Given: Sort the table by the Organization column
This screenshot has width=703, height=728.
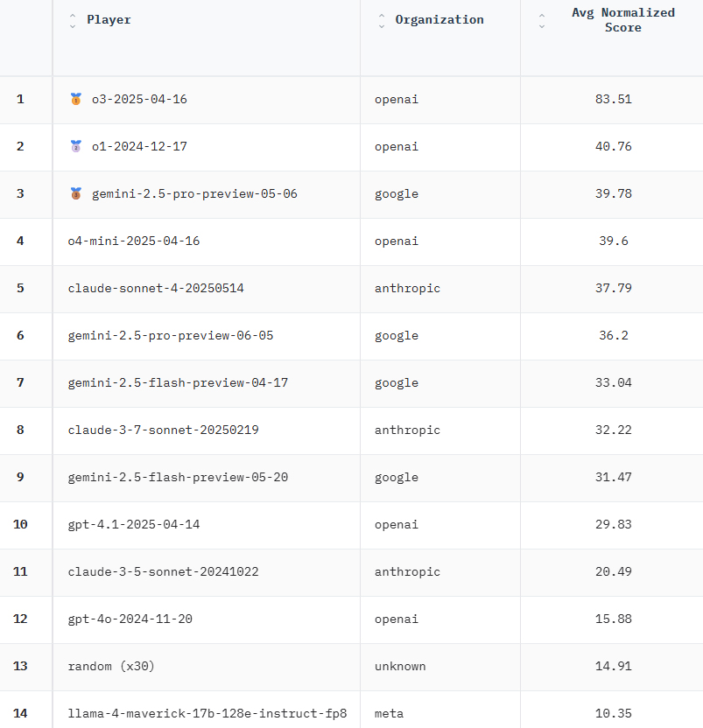Looking at the screenshot, I should click(x=382, y=21).
